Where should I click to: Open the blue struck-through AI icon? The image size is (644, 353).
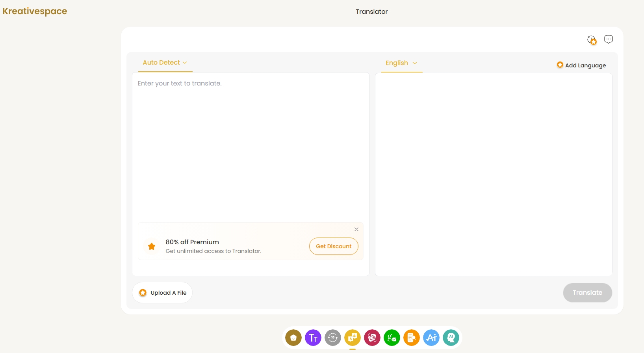[x=431, y=338]
